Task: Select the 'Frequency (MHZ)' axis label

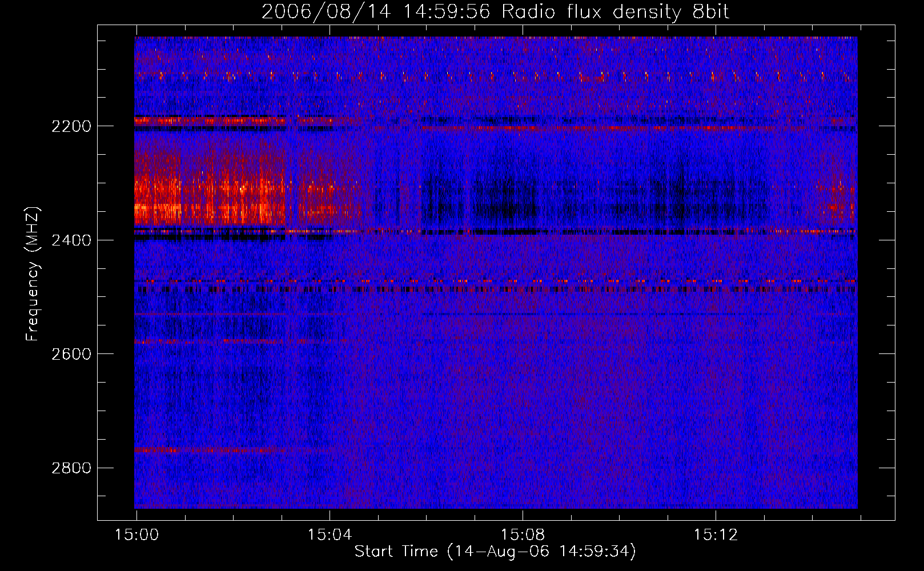Action: click(33, 274)
